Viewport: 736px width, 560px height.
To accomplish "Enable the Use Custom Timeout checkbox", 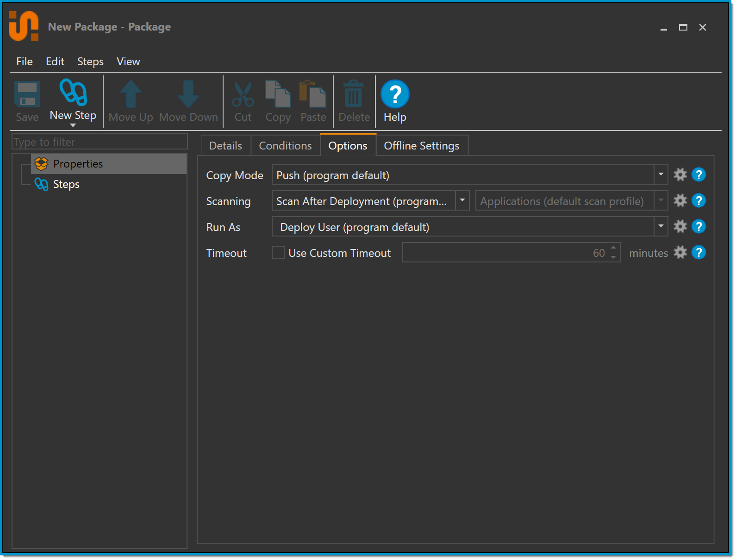I will (x=278, y=253).
